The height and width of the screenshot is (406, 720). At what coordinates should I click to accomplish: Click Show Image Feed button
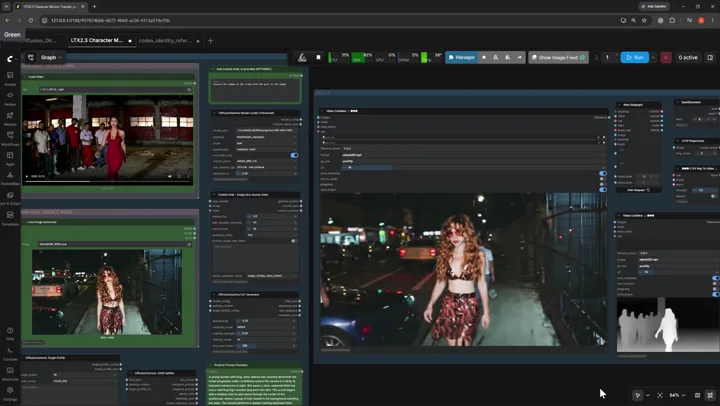pyautogui.click(x=558, y=57)
